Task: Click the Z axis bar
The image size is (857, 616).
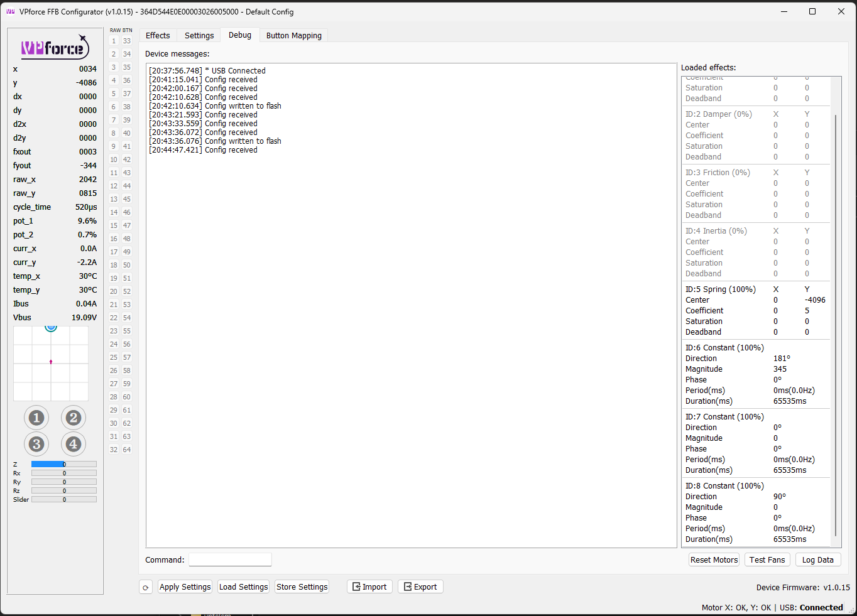Action: (x=64, y=465)
